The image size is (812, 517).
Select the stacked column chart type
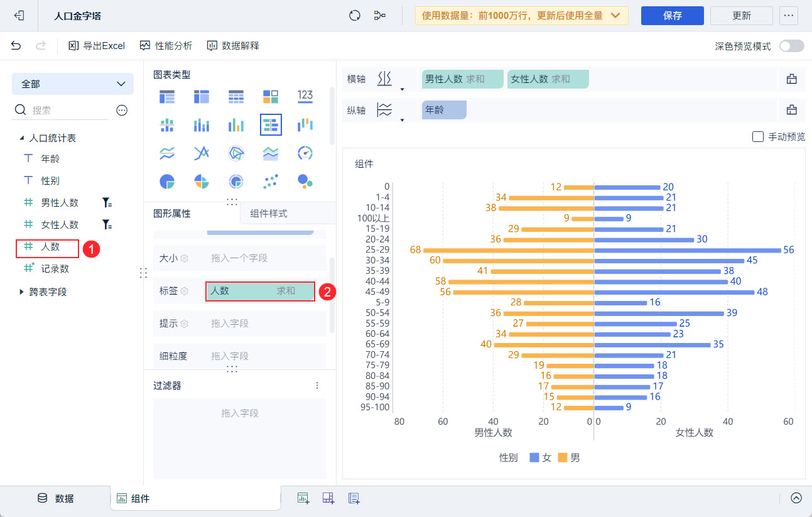(x=202, y=124)
